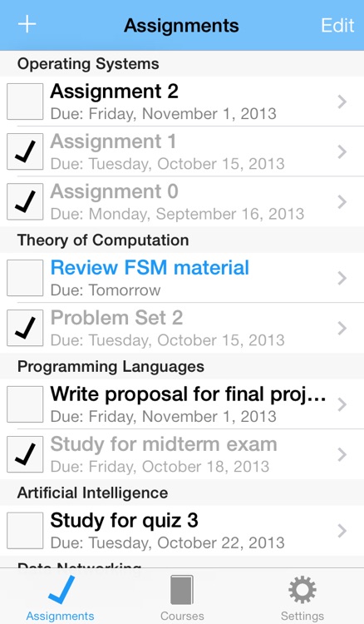Switch to the Courses tab label
The width and height of the screenshot is (364, 624).
(x=182, y=616)
